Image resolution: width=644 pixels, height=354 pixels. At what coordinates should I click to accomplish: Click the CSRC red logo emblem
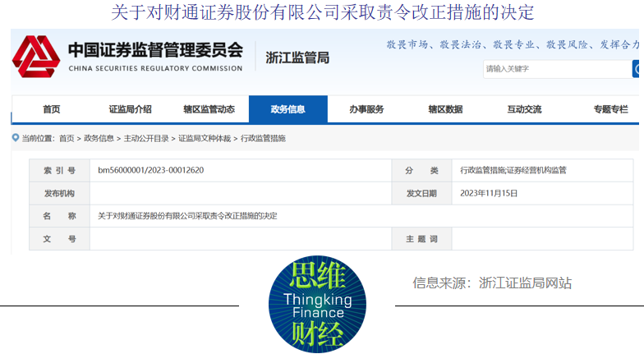(x=36, y=56)
